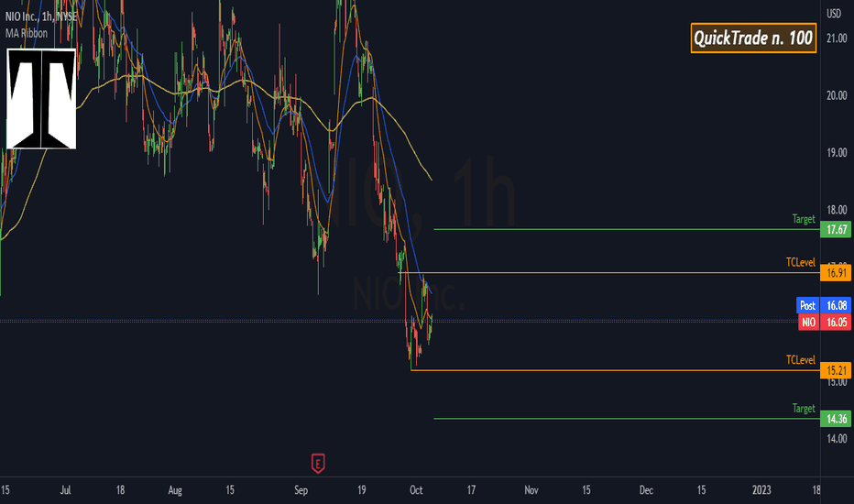854x504 pixels.
Task: Click the lower green 'Target' line label
Action: 804,408
